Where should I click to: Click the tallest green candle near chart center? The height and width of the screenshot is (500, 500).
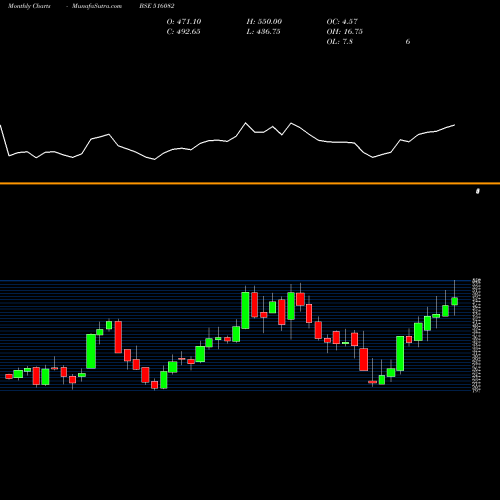[x=245, y=310]
